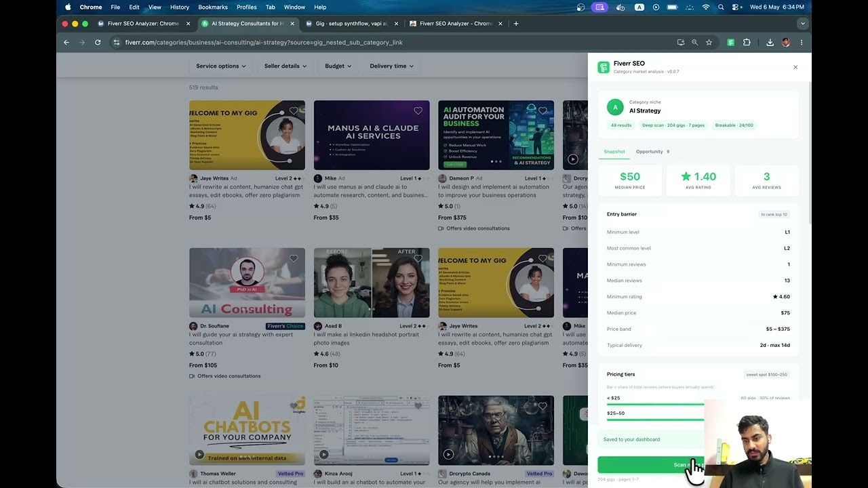The image size is (868, 488).
Task: Open the before-after headshot gig thumbnail
Action: pos(372,283)
